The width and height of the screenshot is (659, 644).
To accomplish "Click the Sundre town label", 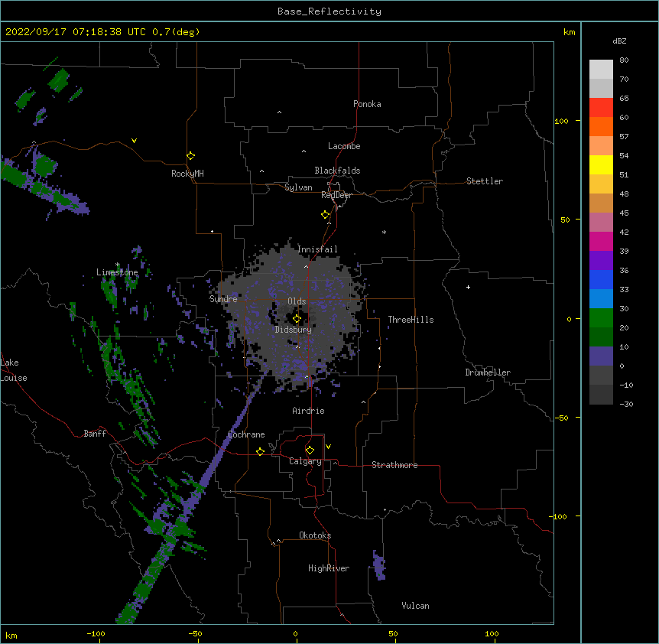I will point(223,299).
